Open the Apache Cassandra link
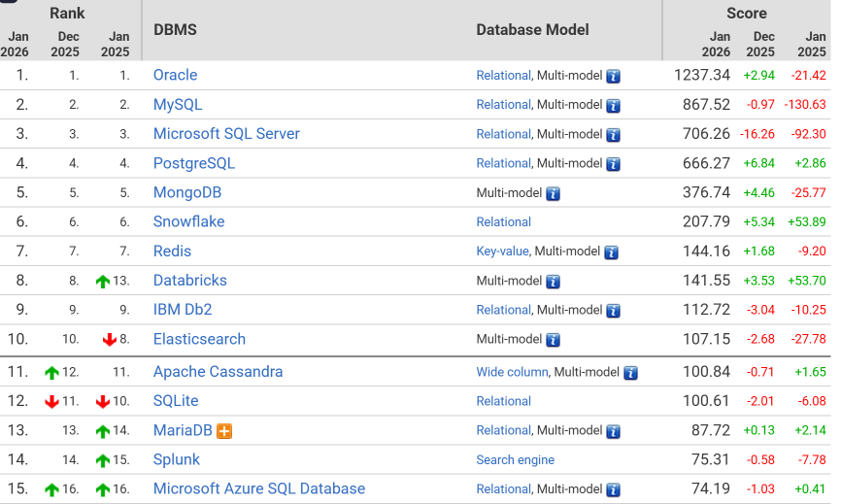Screen dimensions: 841x504 coord(218,372)
